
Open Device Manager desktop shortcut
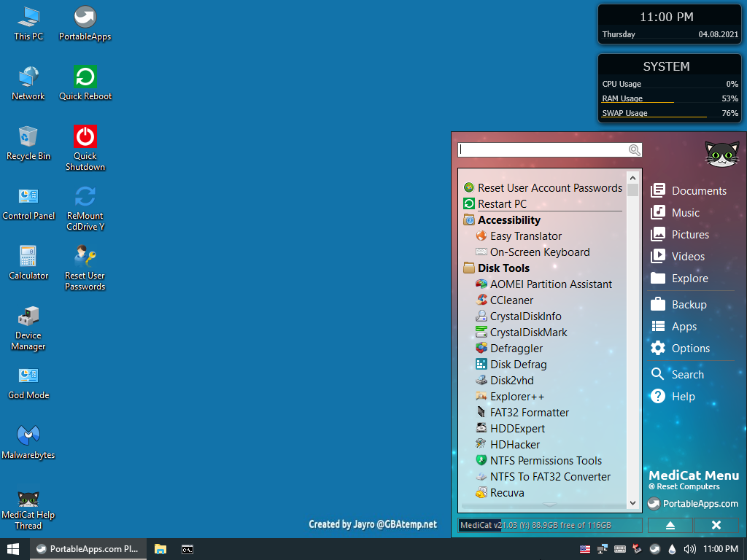(x=28, y=327)
